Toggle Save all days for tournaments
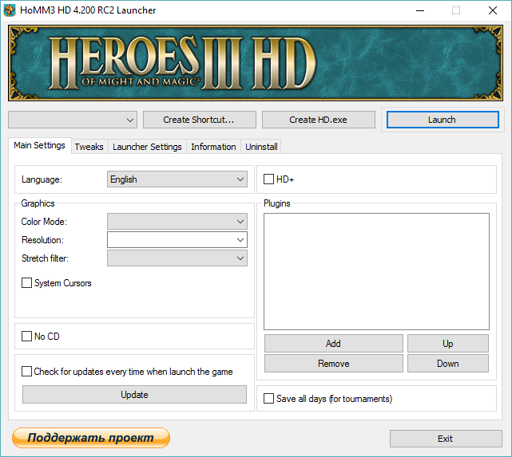Viewport: 512px width, 457px height. [268, 398]
